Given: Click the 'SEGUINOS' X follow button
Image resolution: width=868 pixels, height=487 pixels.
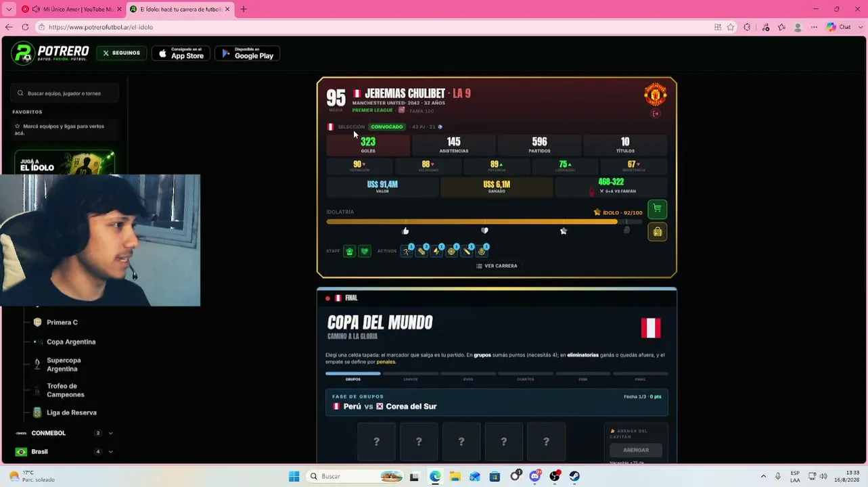Looking at the screenshot, I should point(122,53).
